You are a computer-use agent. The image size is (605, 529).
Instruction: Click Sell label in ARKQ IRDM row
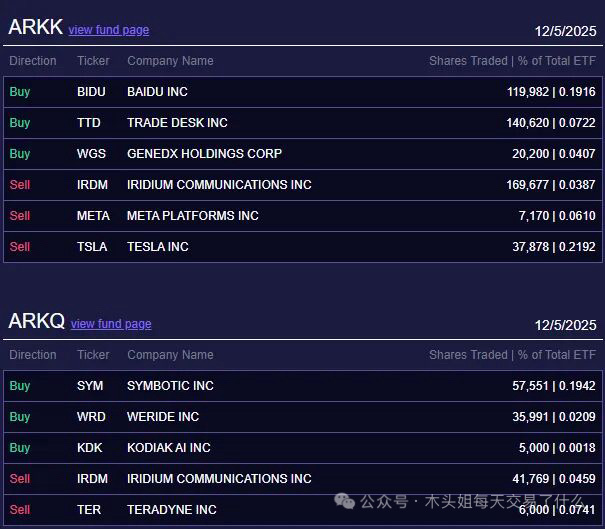coord(20,479)
